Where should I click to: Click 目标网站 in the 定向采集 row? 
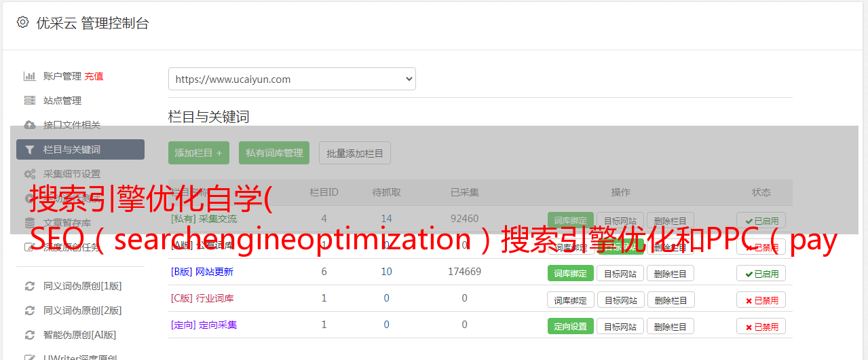620,326
